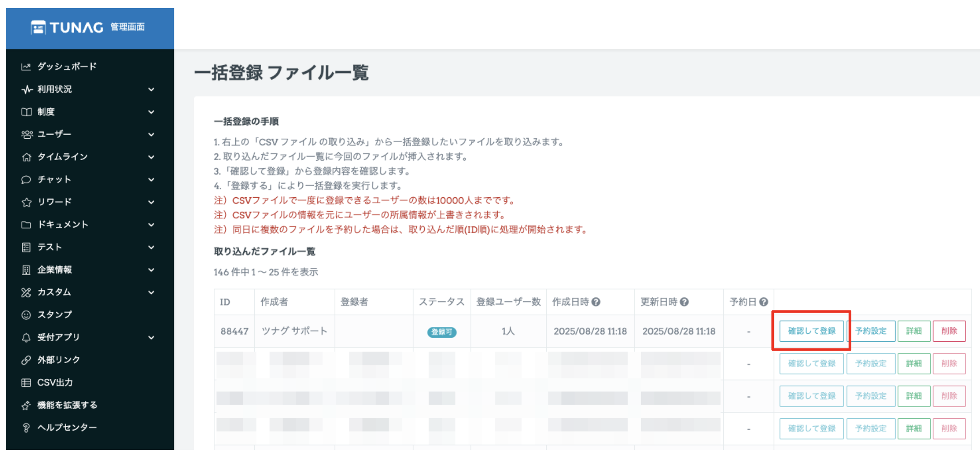Click 詳細 for ID 88447

[914, 331]
